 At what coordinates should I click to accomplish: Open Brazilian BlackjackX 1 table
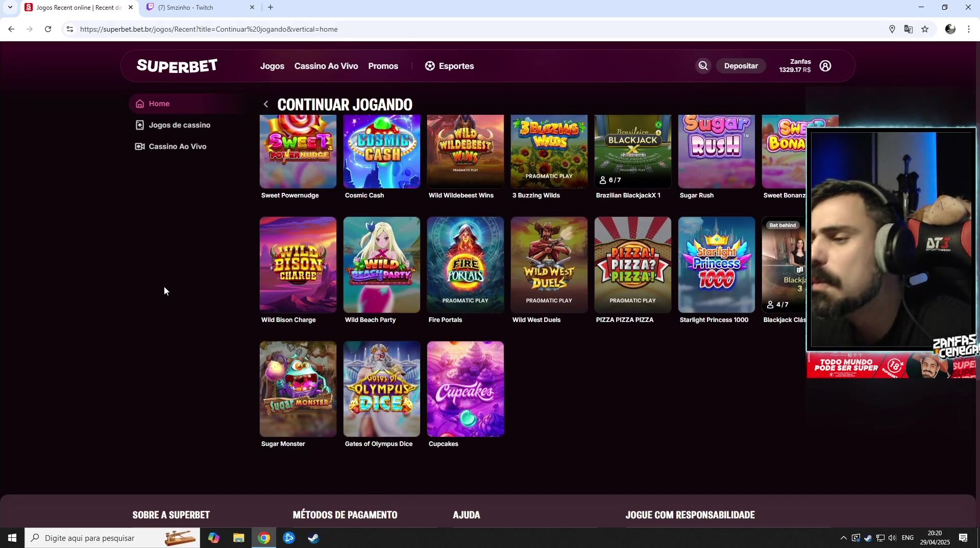click(x=633, y=152)
